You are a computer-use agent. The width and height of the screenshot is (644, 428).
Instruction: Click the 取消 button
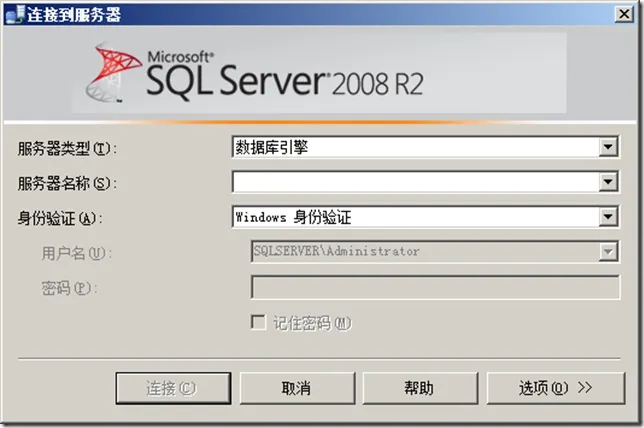(x=297, y=388)
